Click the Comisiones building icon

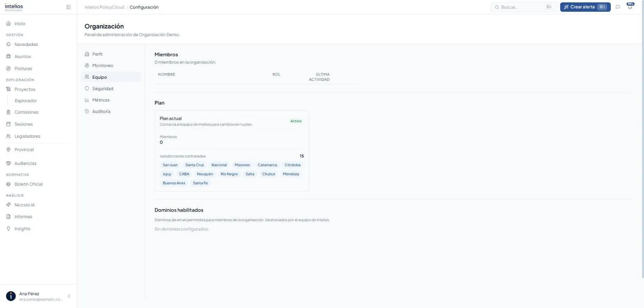pyautogui.click(x=8, y=112)
